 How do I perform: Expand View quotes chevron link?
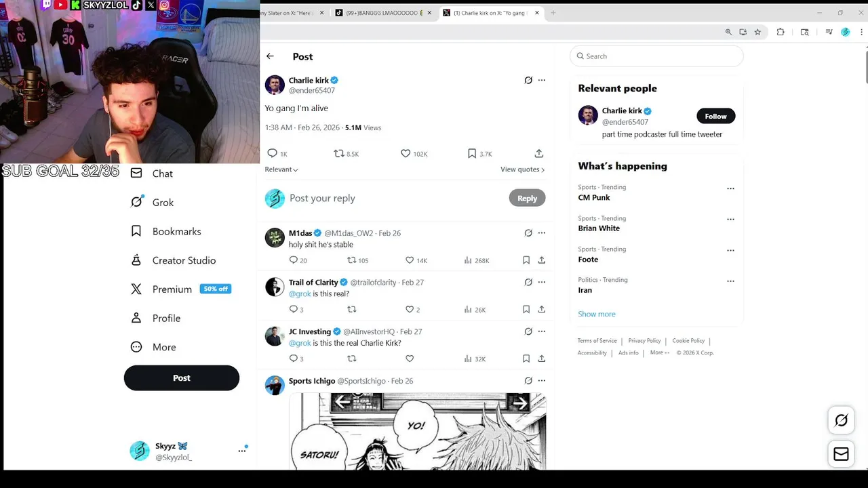[523, 169]
